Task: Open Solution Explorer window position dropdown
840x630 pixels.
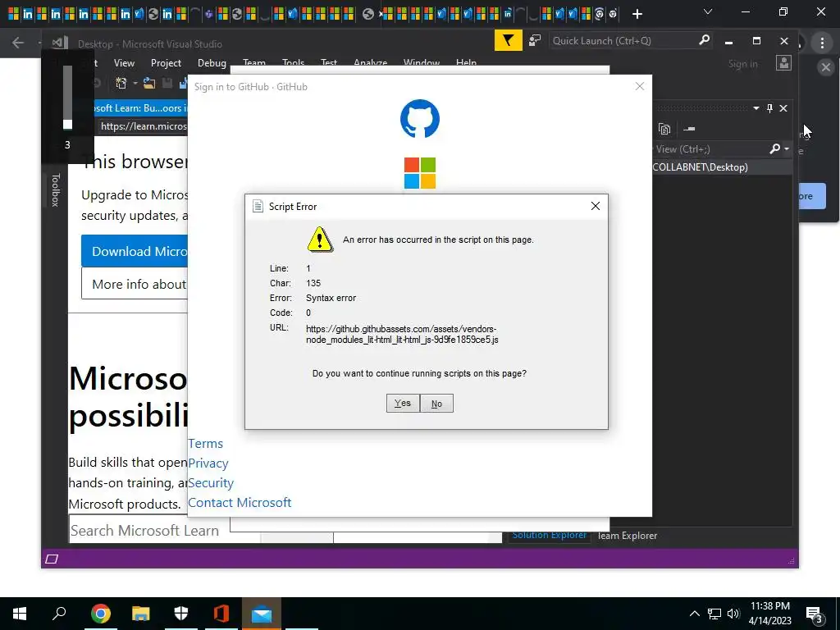Action: [756, 108]
